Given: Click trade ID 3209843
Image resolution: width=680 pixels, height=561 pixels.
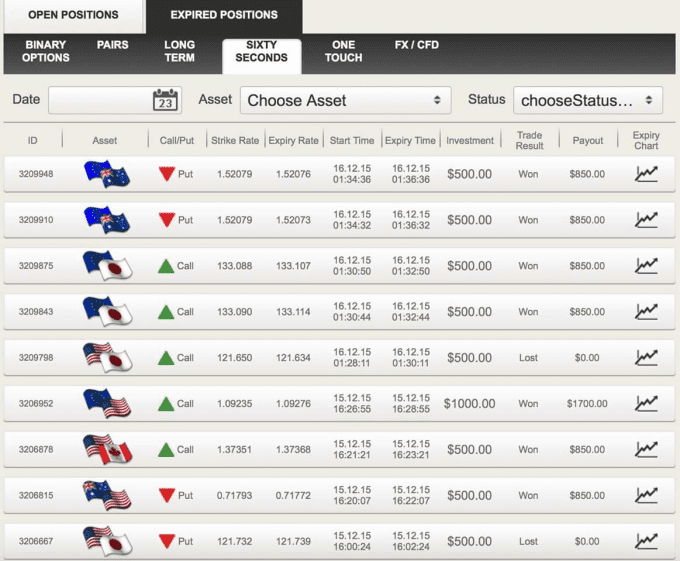Looking at the screenshot, I should [x=36, y=312].
